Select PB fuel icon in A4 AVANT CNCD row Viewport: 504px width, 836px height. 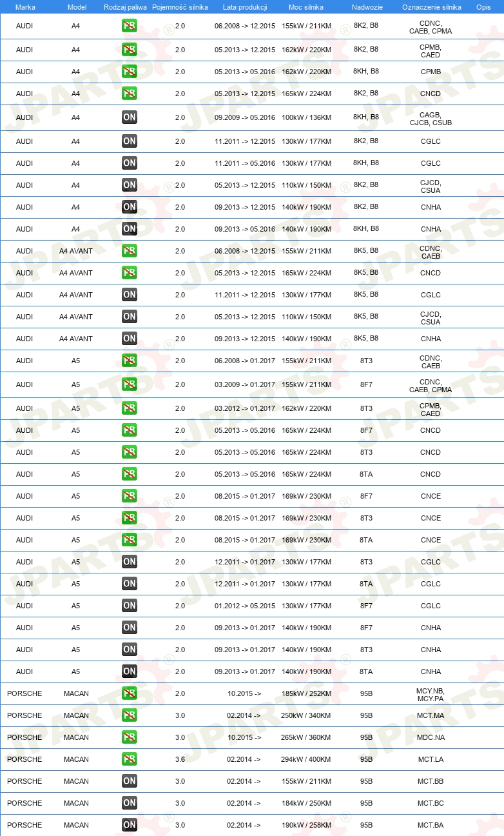(x=130, y=273)
